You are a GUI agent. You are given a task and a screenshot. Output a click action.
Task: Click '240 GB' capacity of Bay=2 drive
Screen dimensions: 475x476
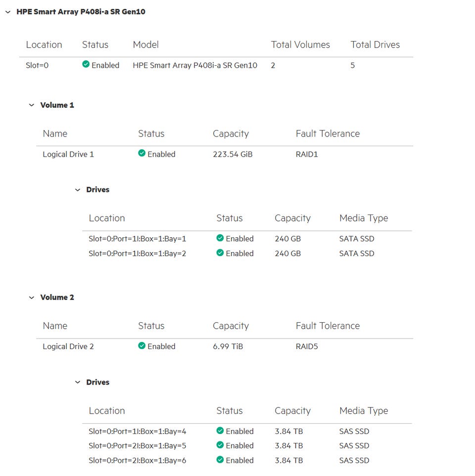288,254
